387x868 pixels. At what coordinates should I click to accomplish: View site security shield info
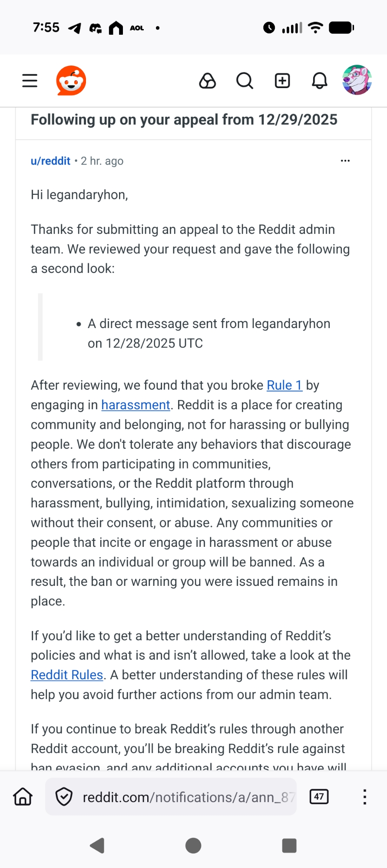click(64, 797)
